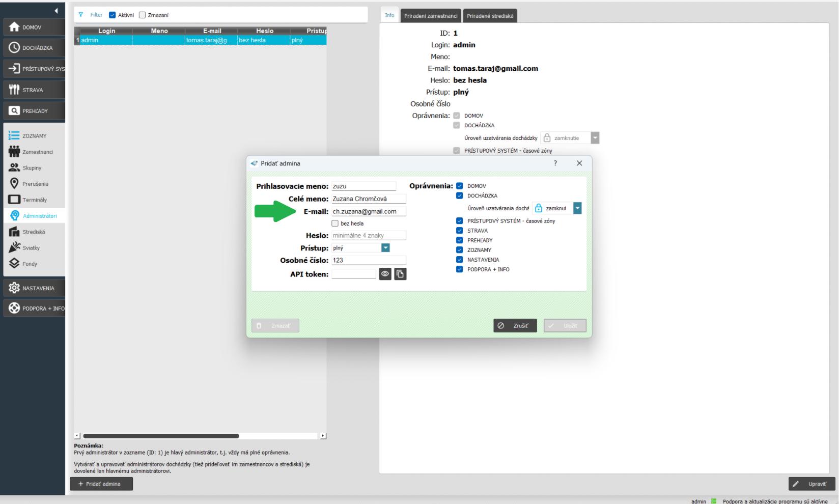Toggle the Zmazaní filter checkbox
This screenshot has width=839, height=504.
[142, 15]
